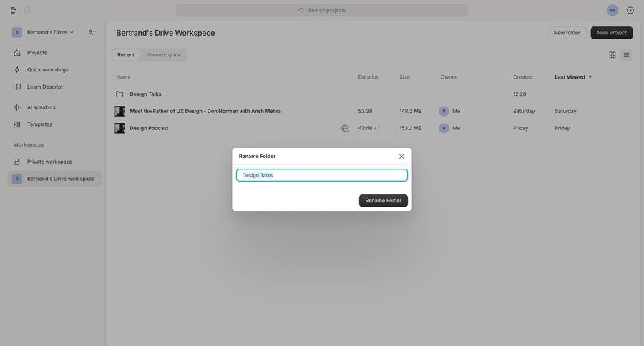644x346 pixels.
Task: Click the sidebar toggle icon at top left
Action: coord(14,10)
